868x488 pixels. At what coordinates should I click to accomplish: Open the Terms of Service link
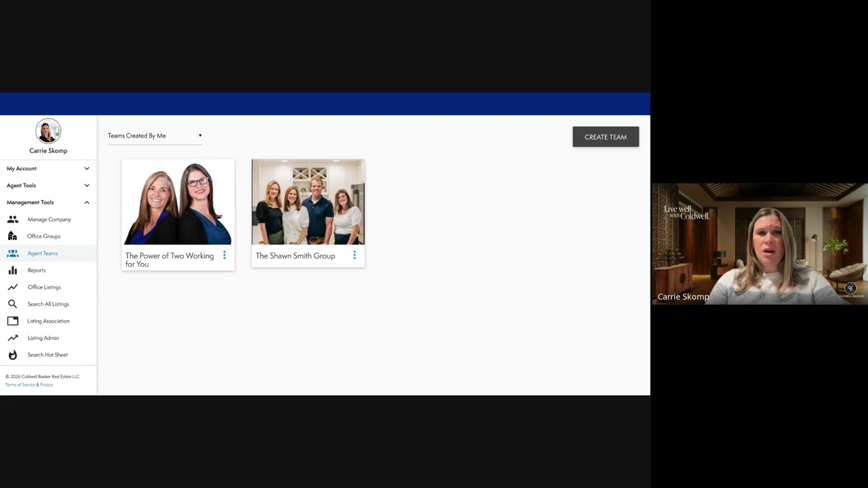pos(20,385)
